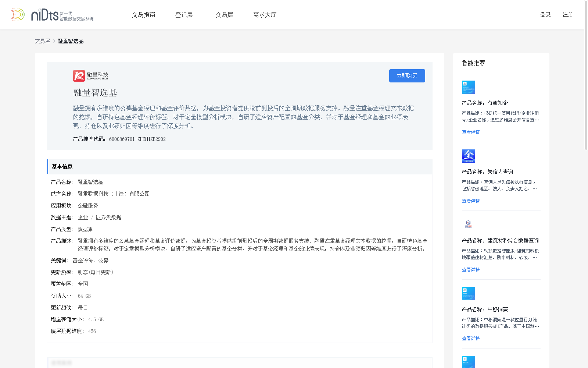
Task: Click the 64 GB storage size value
Action: click(84, 296)
